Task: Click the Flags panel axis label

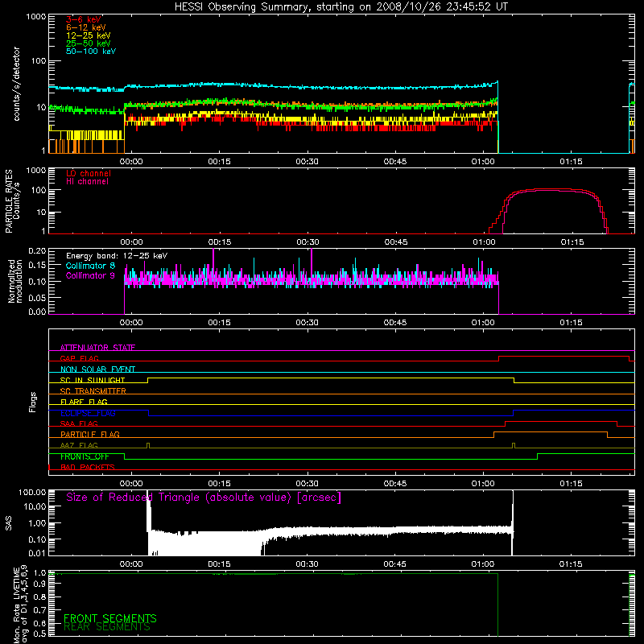Action: click(x=33, y=402)
